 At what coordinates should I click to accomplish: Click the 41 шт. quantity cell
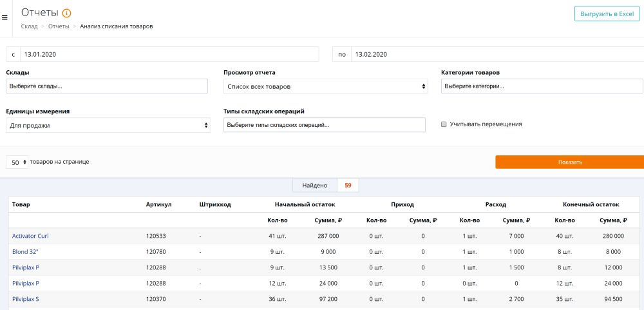[x=277, y=236]
